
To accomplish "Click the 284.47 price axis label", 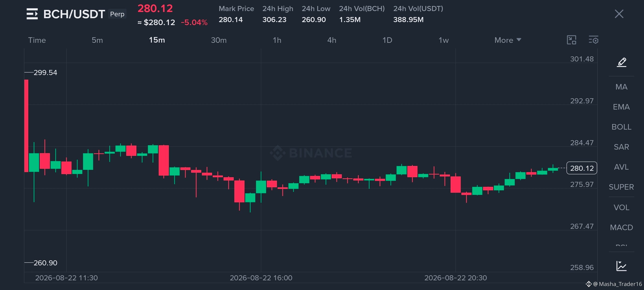I will coord(582,143).
